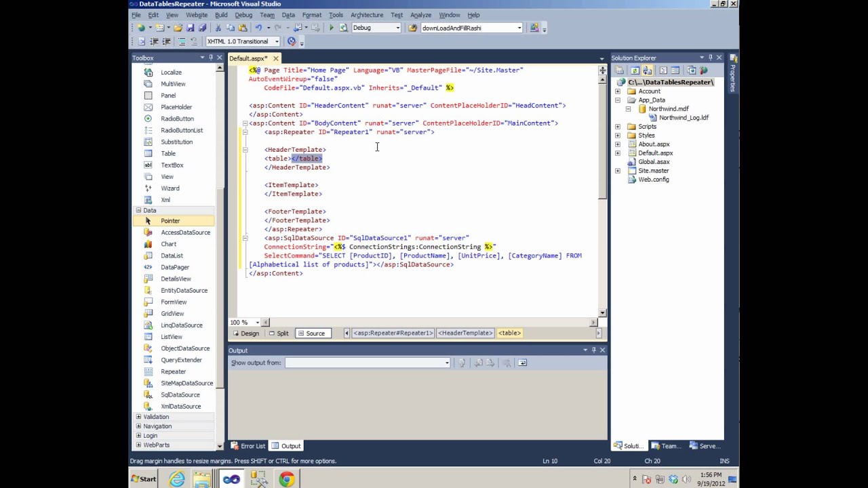Click the Add New Item toolbar icon
This screenshot has height=488, width=868.
(160, 28)
